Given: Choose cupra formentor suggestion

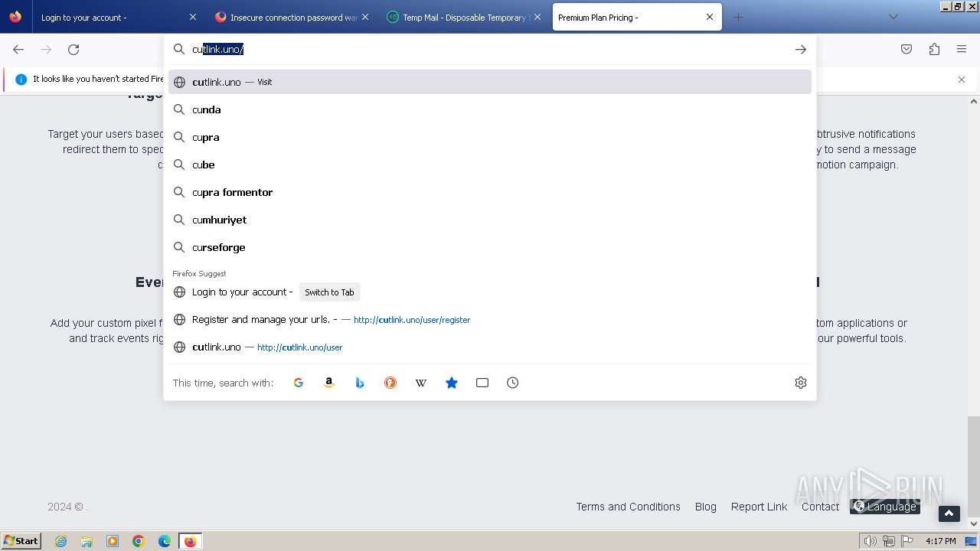Looking at the screenshot, I should (490, 192).
